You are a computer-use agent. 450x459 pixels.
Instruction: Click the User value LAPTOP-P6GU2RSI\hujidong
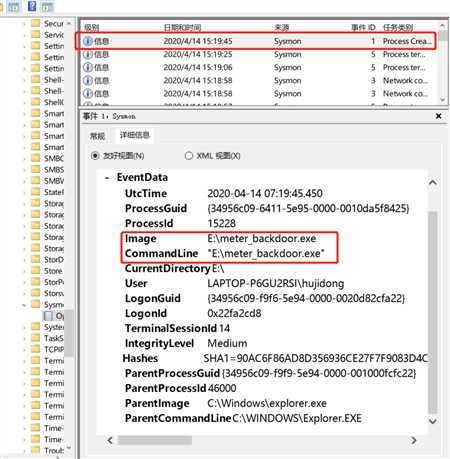coord(276,284)
